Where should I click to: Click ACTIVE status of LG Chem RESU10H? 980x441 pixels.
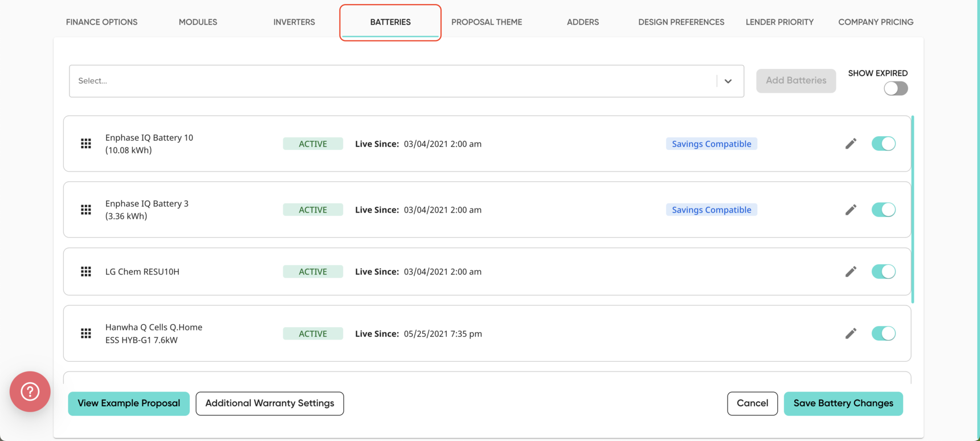[x=313, y=272]
